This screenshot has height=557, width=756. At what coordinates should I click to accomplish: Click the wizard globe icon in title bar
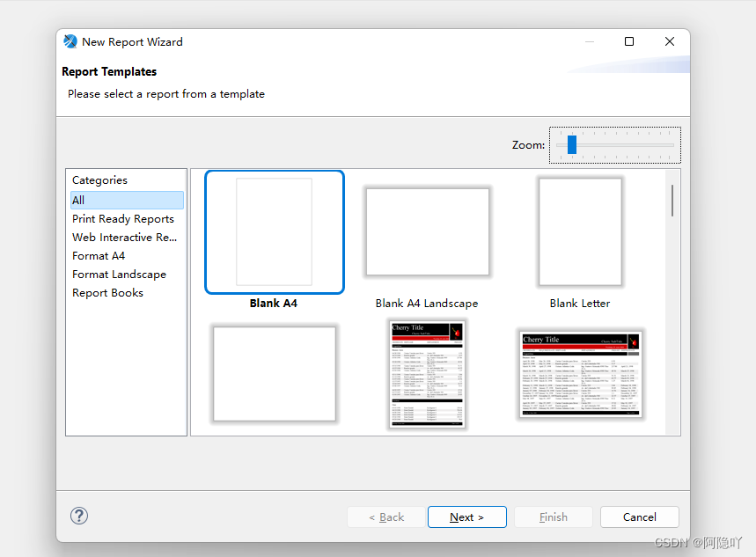click(70, 40)
